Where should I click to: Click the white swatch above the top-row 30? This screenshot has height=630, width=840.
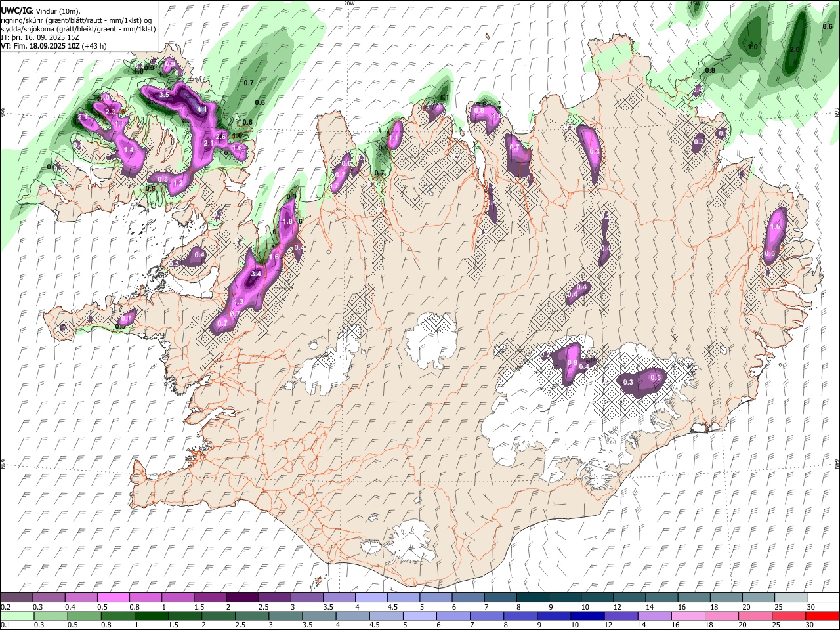pos(824,597)
